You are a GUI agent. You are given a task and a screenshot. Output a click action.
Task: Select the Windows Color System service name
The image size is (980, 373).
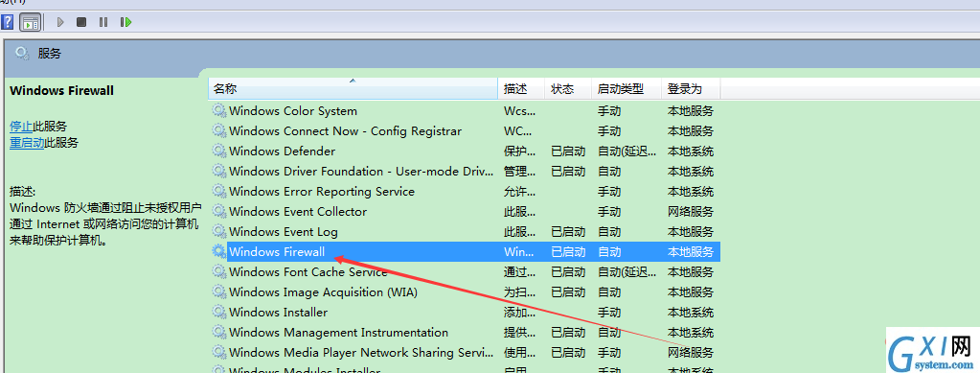pos(293,111)
